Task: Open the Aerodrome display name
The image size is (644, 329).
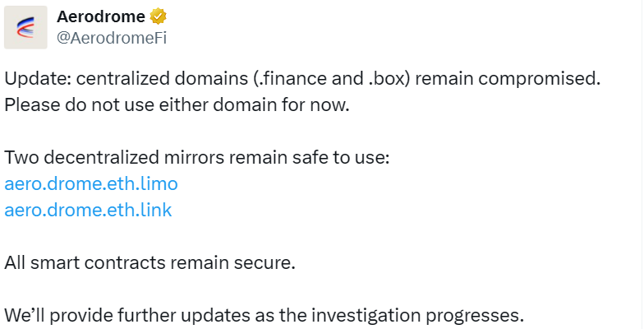Action: (101, 16)
